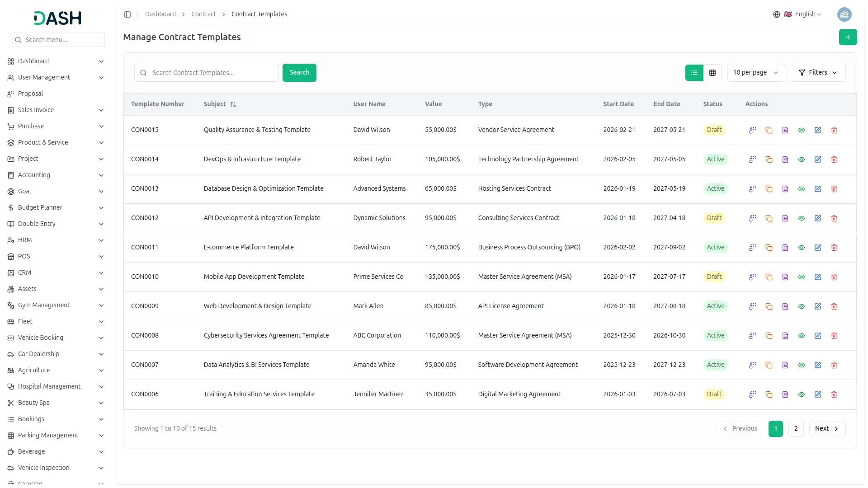868x488 pixels.
Task: Sort the table by Subject column
Action: point(233,104)
